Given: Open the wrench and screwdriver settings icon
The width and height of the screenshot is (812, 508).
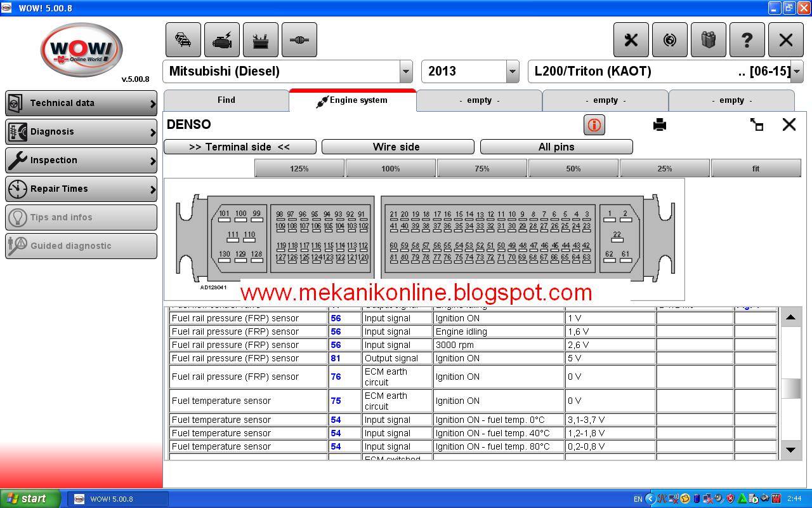Looking at the screenshot, I should [x=631, y=39].
